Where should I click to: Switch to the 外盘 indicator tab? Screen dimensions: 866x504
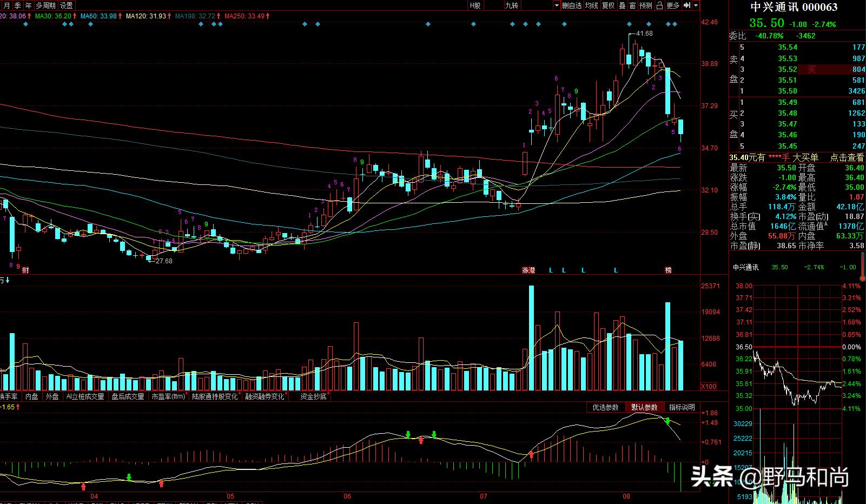52,396
